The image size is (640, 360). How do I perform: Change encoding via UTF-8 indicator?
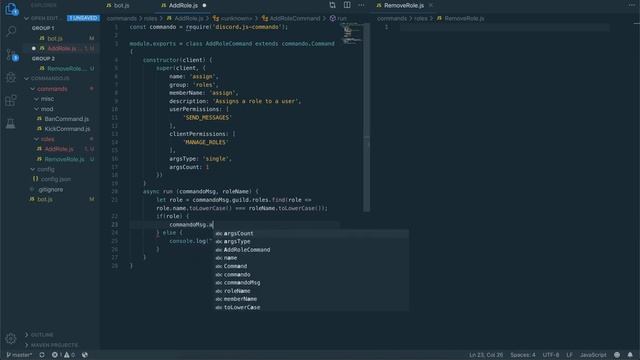551,355
